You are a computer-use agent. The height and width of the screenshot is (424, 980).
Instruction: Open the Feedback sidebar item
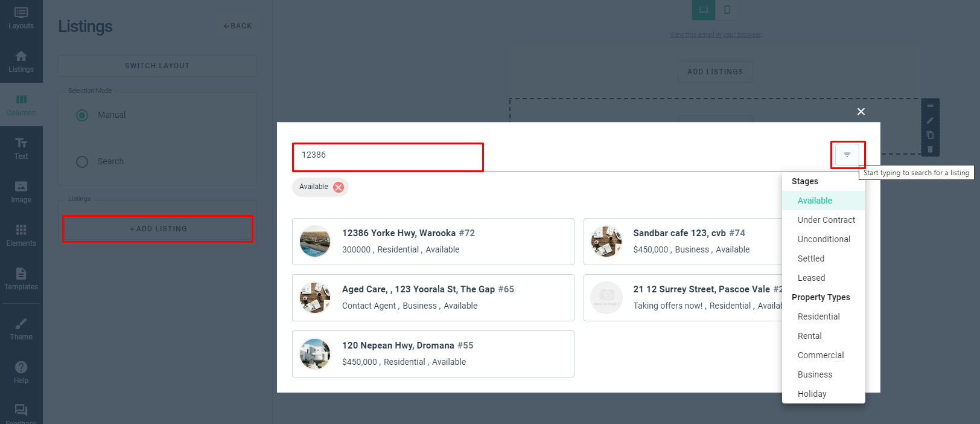(21, 413)
